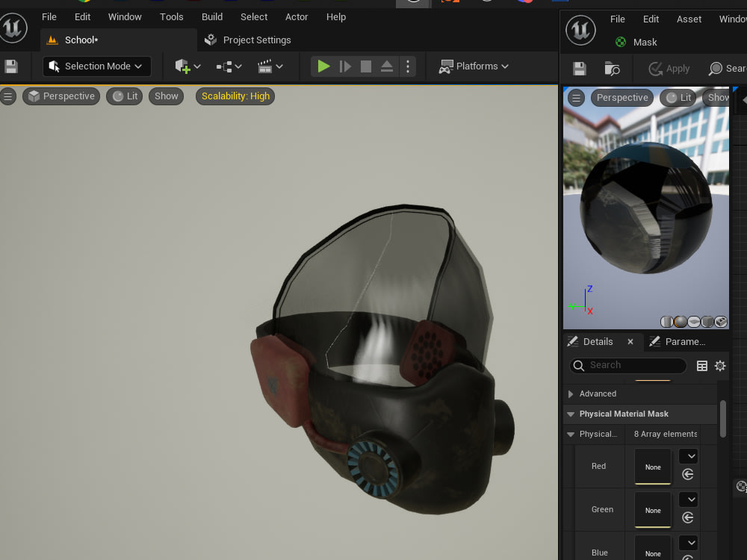
Task: Click the Apply material button
Action: pos(669,69)
